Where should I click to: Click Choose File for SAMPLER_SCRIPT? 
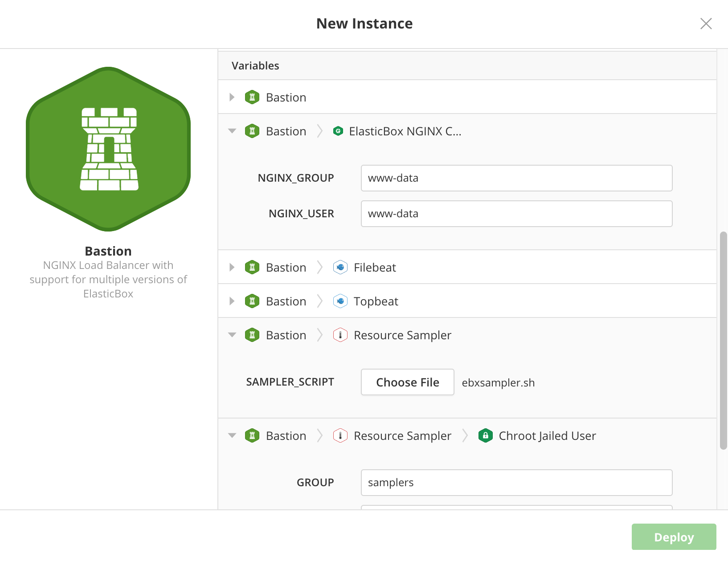[408, 382]
